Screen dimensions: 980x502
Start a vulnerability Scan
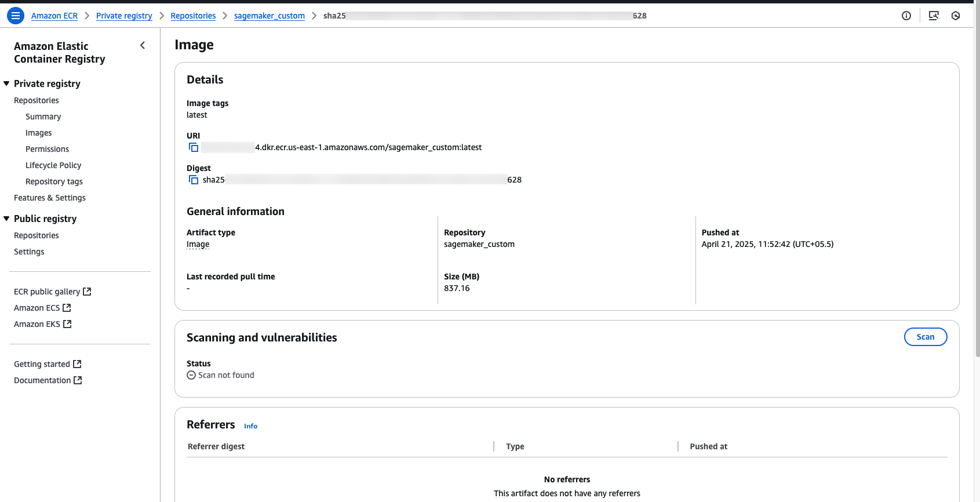926,337
